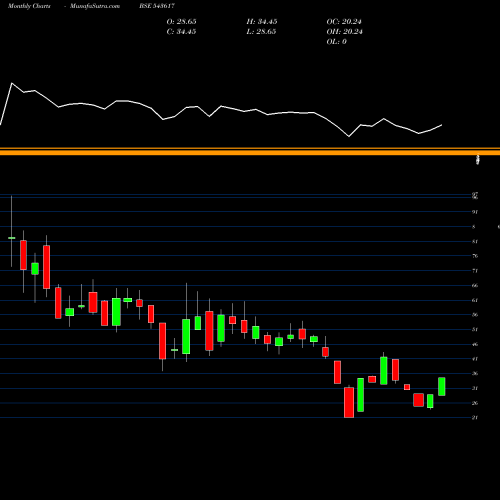
Task: Select the "L: 28.65" low value
Action: pyautogui.click(x=261, y=32)
